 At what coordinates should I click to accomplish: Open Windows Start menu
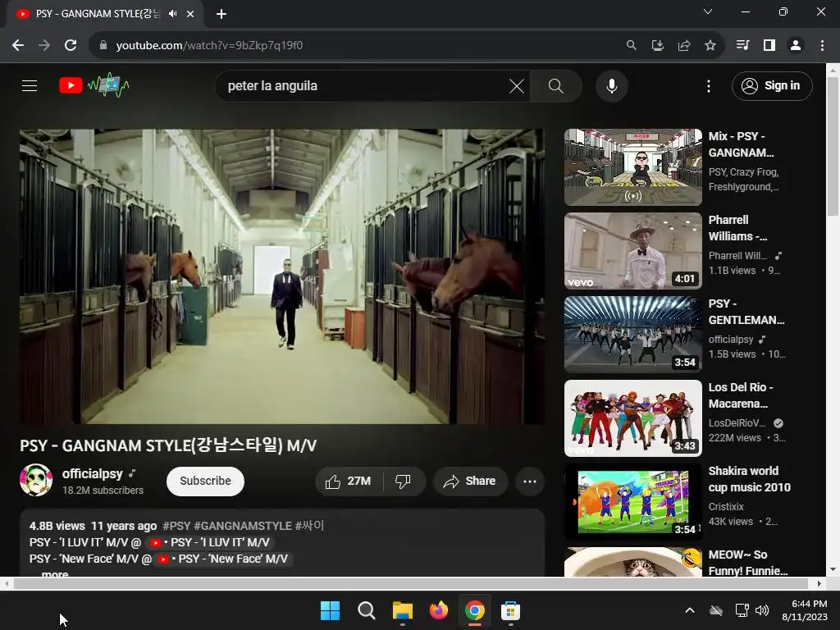(330, 610)
